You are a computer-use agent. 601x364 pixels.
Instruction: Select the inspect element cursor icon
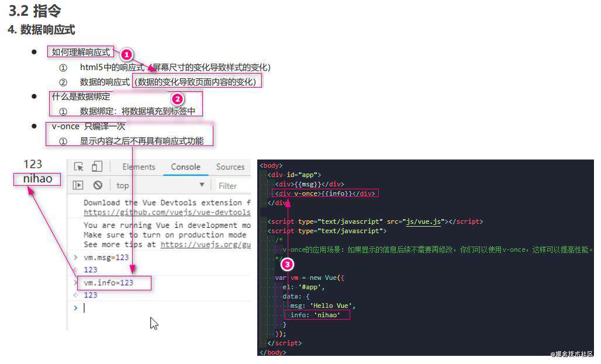pos(79,167)
